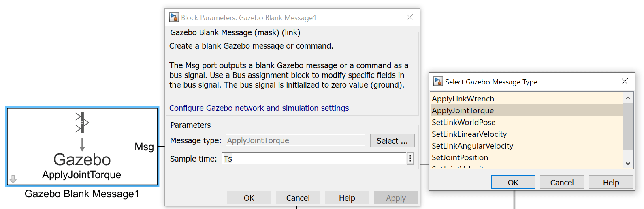Click into the Sample time field
The height and width of the screenshot is (209, 644).
click(314, 159)
